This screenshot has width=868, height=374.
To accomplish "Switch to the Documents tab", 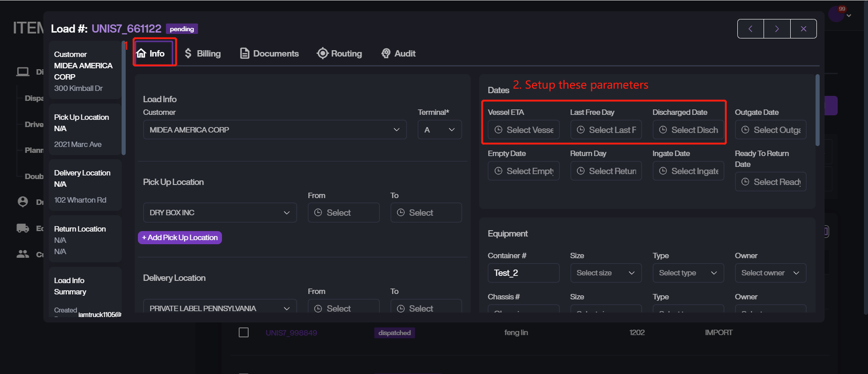I will point(269,53).
